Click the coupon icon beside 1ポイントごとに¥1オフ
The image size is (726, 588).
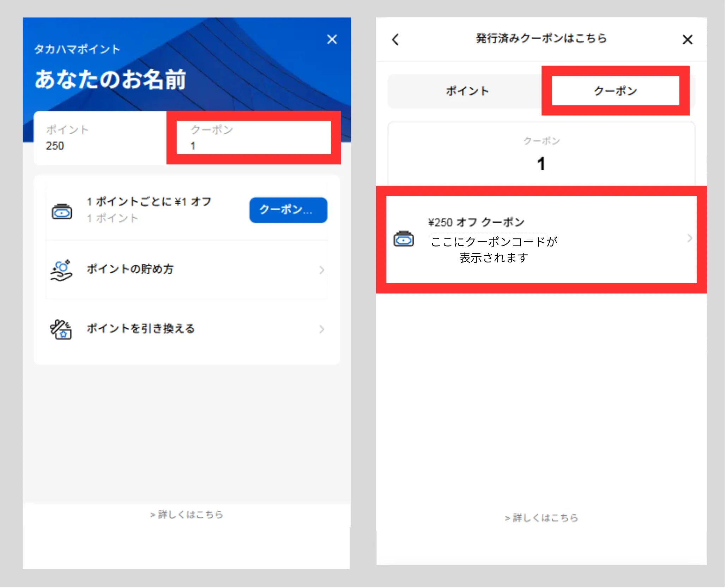(62, 212)
